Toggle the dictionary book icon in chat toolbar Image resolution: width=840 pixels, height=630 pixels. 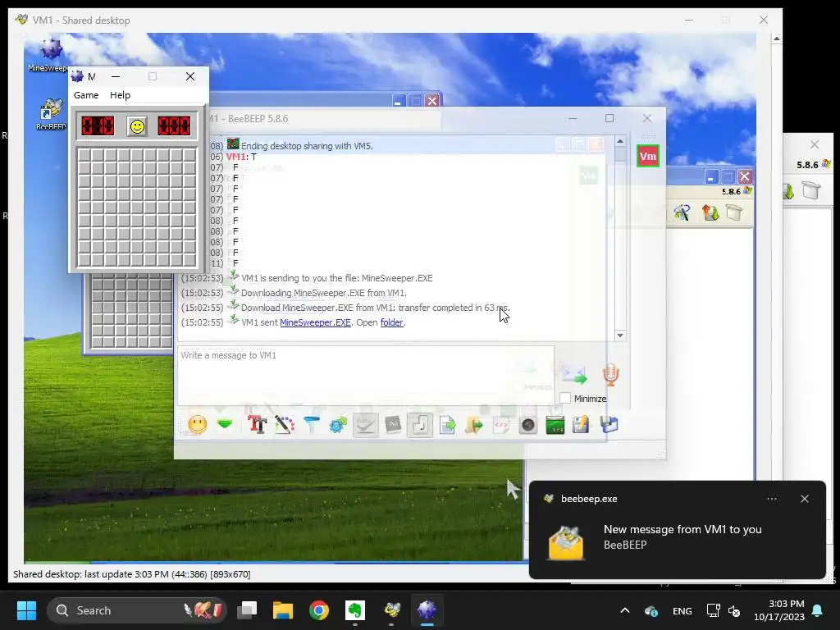pos(393,425)
